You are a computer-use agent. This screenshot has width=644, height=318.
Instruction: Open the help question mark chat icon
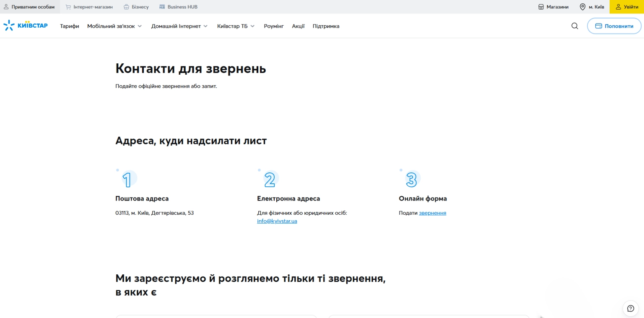click(631, 308)
